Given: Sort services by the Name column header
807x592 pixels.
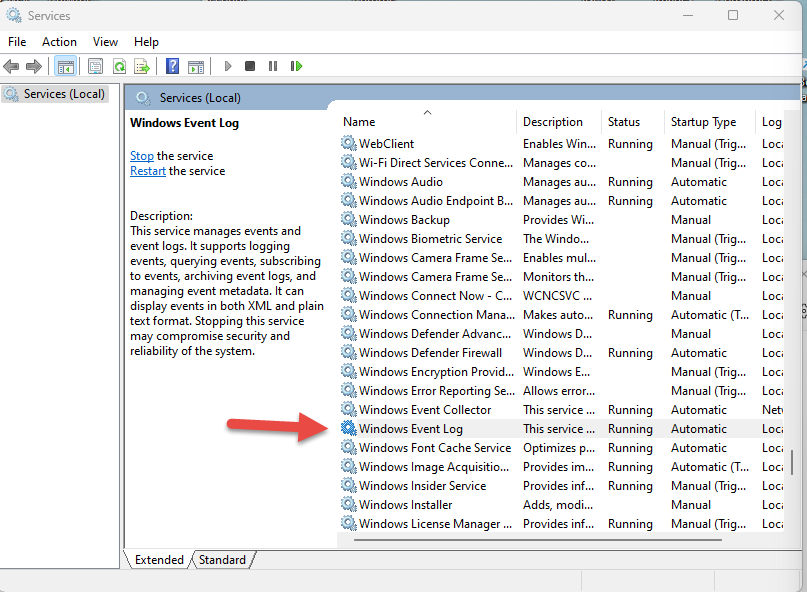Looking at the screenshot, I should [x=358, y=121].
